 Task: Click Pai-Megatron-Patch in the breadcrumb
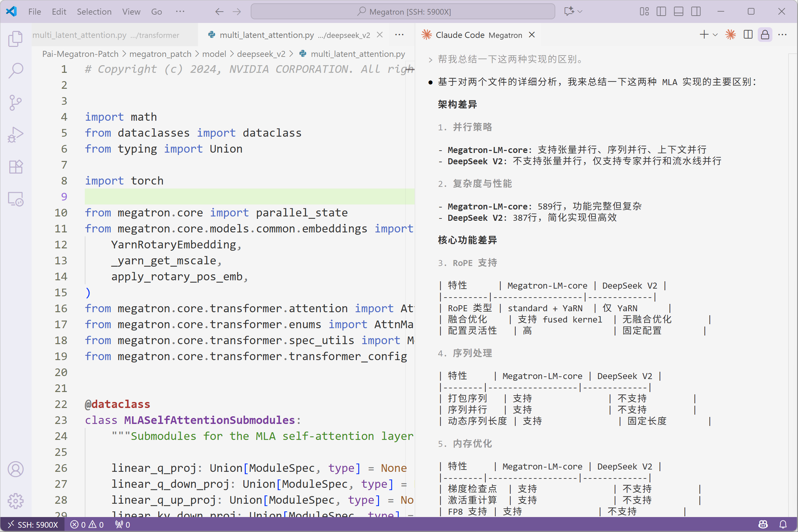point(80,54)
